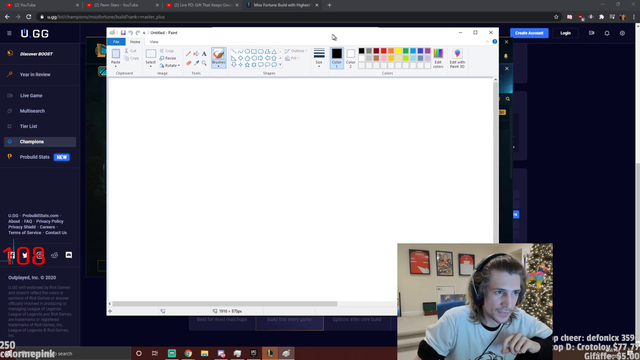The height and width of the screenshot is (360, 640).
Task: Open Chrome from the Windows taskbar
Action: (x=188, y=353)
